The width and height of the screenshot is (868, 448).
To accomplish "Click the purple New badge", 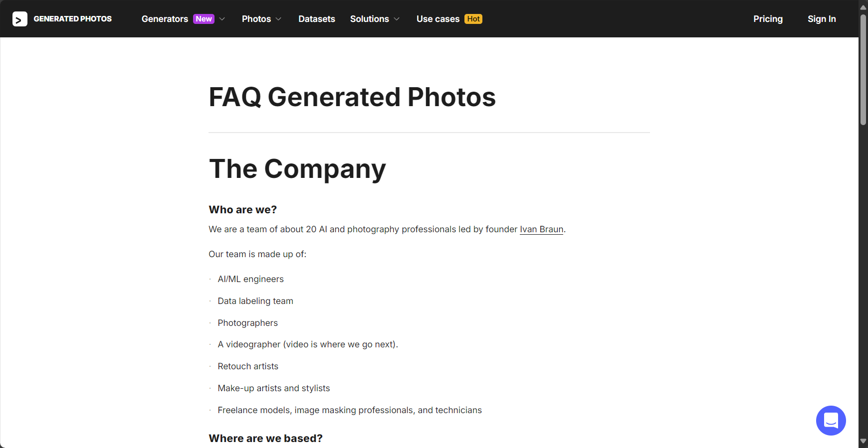I will click(204, 19).
